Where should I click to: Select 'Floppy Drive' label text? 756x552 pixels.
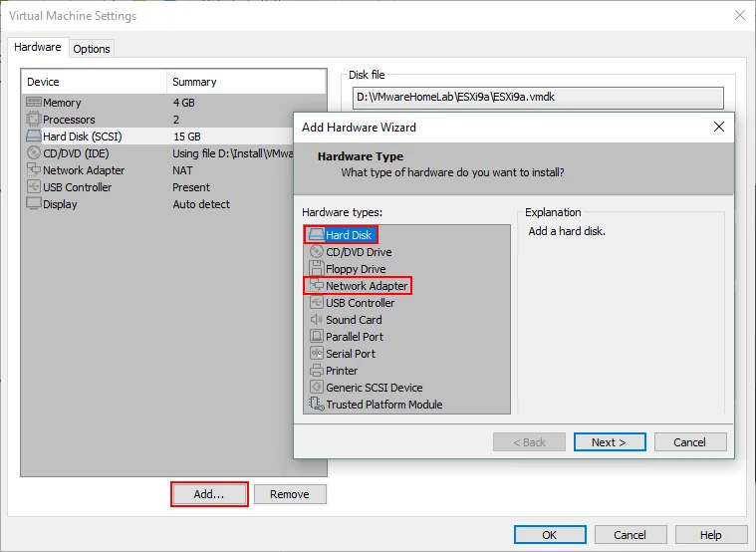tap(356, 269)
